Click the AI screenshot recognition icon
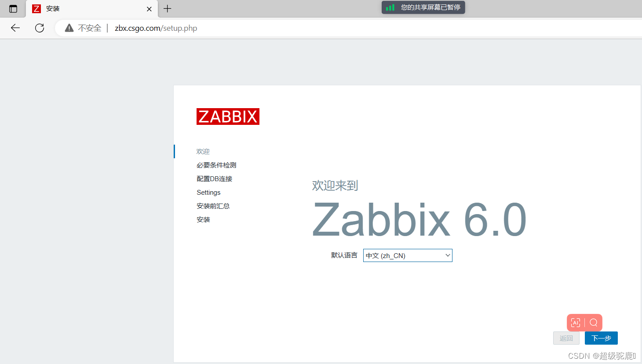The width and height of the screenshot is (642, 364). tap(576, 323)
